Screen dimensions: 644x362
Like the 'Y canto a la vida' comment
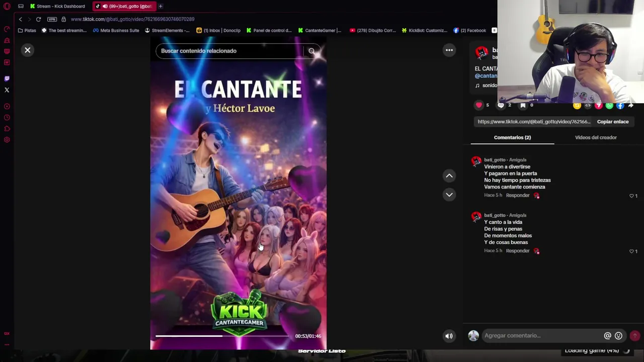(632, 251)
